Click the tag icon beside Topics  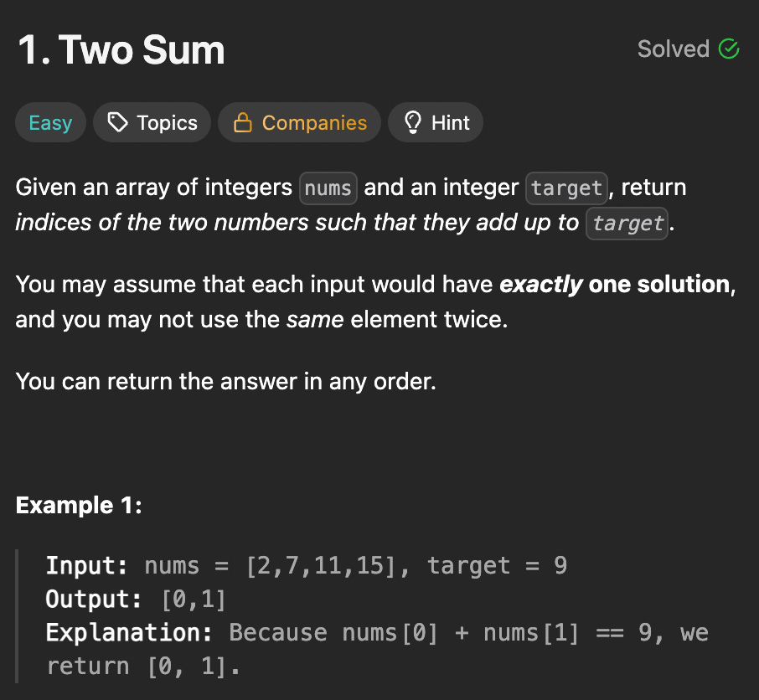coord(117,122)
